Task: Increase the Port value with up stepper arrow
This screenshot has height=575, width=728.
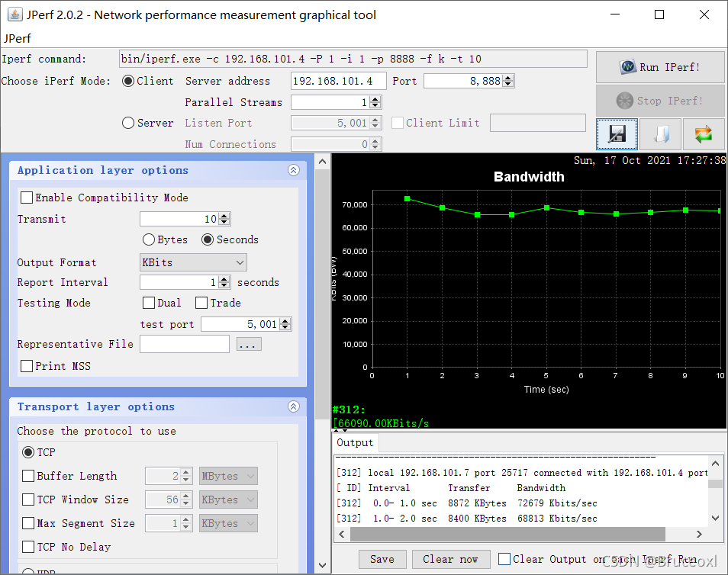Action: click(x=508, y=78)
